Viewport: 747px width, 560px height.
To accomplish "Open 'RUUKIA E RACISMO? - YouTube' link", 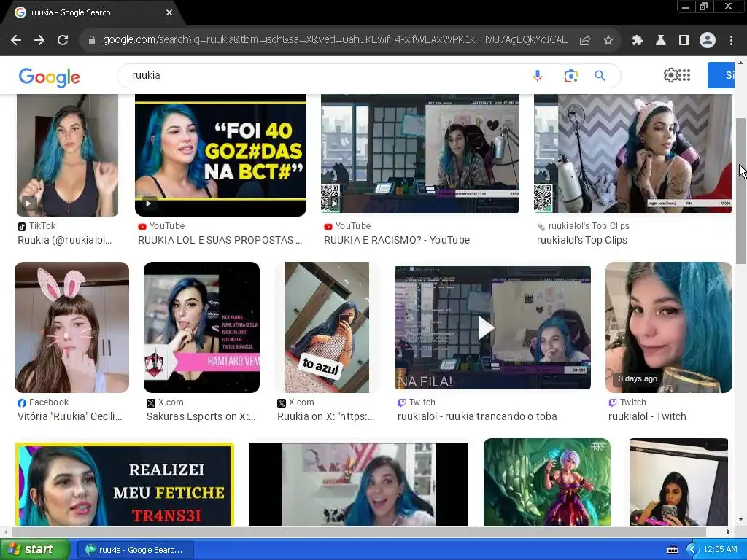I will (397, 240).
